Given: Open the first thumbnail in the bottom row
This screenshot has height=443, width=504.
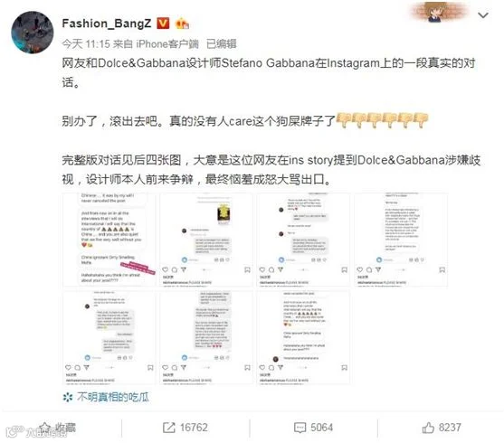Looking at the screenshot, I should 109,337.
